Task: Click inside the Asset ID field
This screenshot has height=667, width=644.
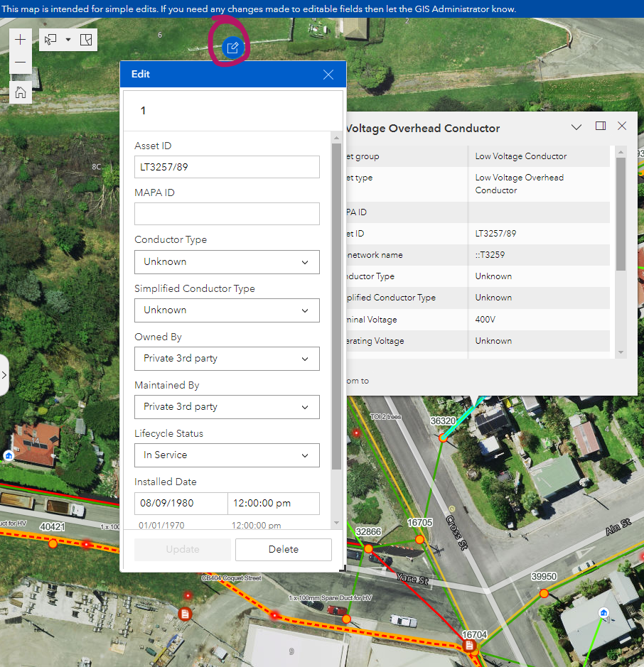Action: (227, 167)
